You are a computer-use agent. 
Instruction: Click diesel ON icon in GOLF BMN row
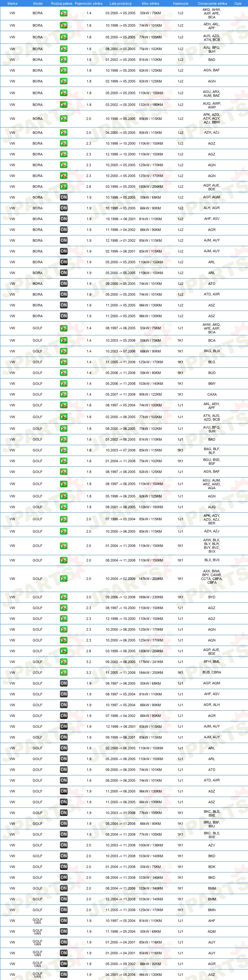(63, 910)
